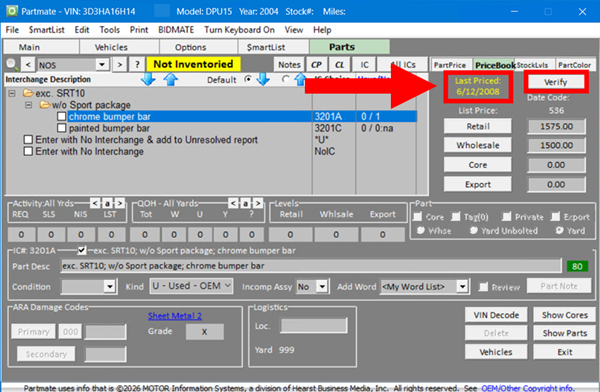Toggle the Core checkbox in Part group
This screenshot has width=600, height=392.
(x=417, y=217)
